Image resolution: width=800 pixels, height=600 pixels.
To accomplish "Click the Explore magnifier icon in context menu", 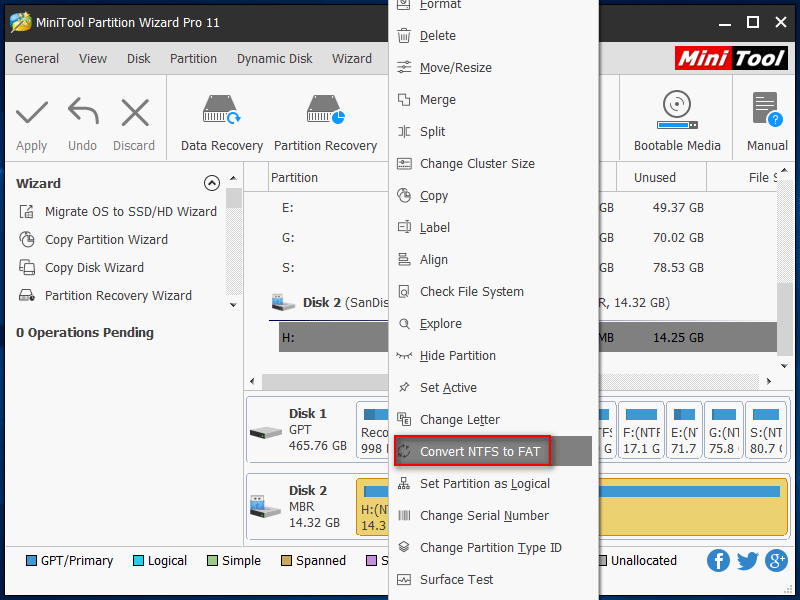I will (x=404, y=323).
